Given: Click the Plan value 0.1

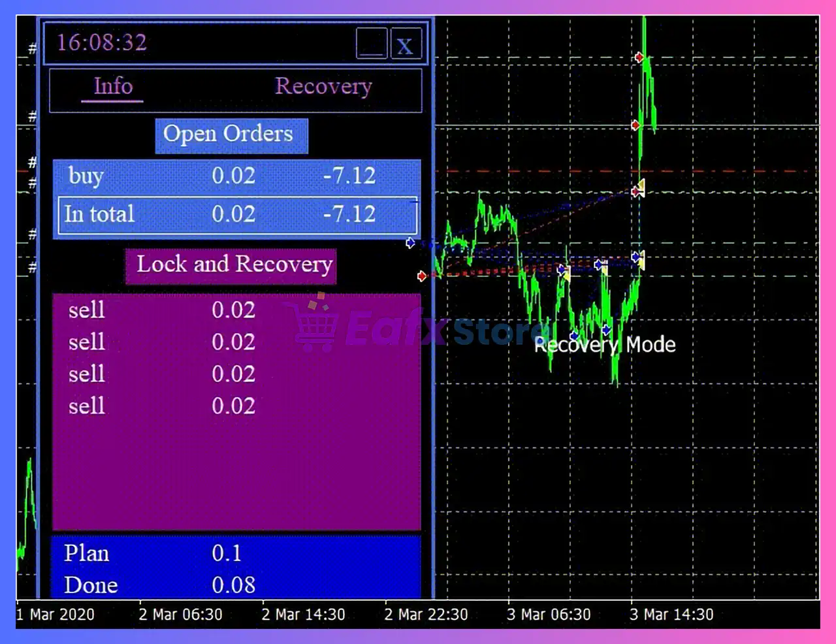Looking at the screenshot, I should [x=227, y=553].
